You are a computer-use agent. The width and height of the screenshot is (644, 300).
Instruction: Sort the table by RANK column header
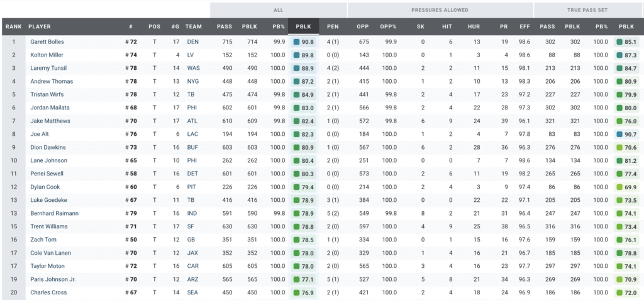tap(13, 26)
